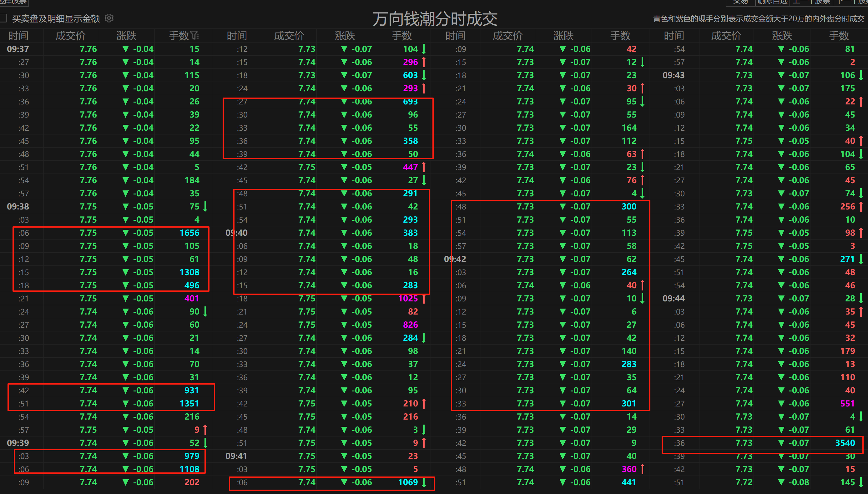Screen dimensions: 868x494
Task: Click the magenta 826 lots value
Action: click(x=411, y=325)
